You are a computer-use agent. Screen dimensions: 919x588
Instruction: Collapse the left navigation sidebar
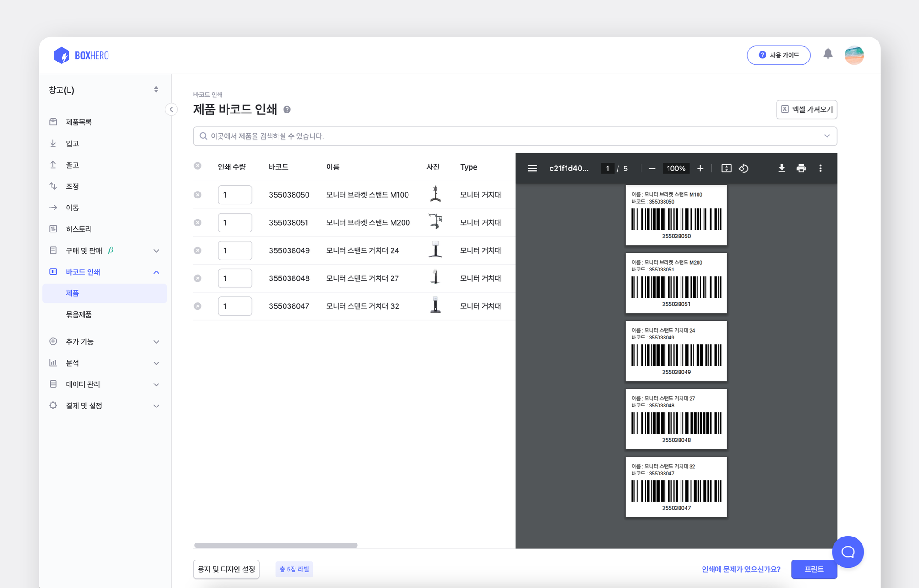171,110
